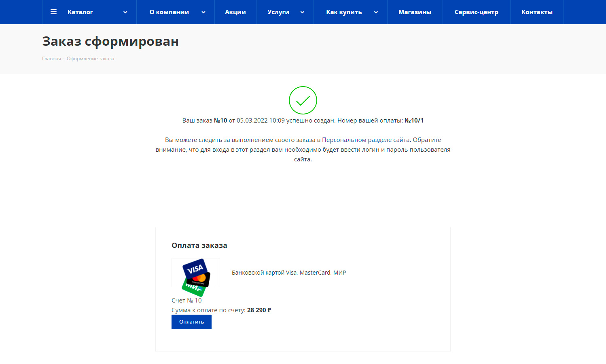Screen dimensions: 606x364
Task: Expand the Каталог dropdown arrow
Action: coord(125,12)
